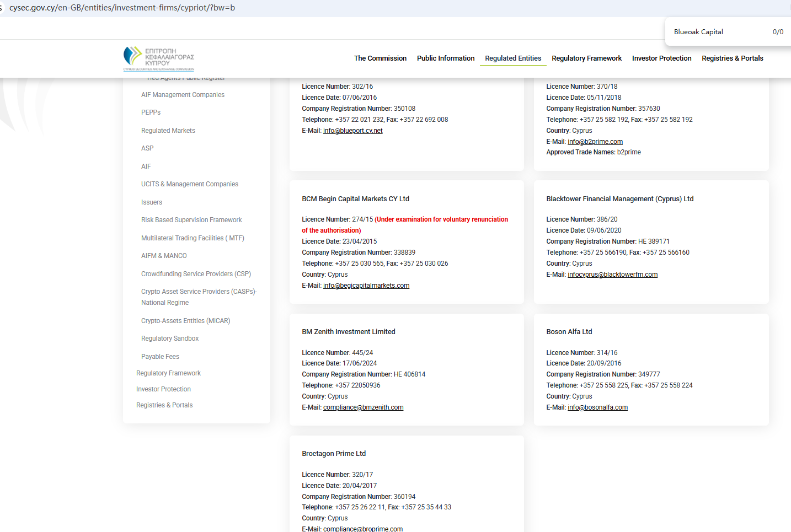Go to PEPPs in sidebar
791x532 pixels.
pyautogui.click(x=151, y=112)
